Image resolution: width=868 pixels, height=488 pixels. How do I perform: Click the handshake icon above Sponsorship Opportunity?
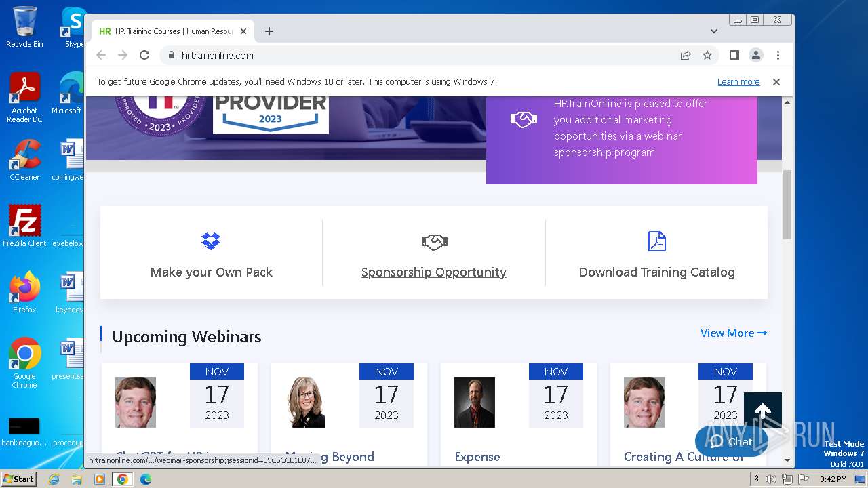click(435, 241)
